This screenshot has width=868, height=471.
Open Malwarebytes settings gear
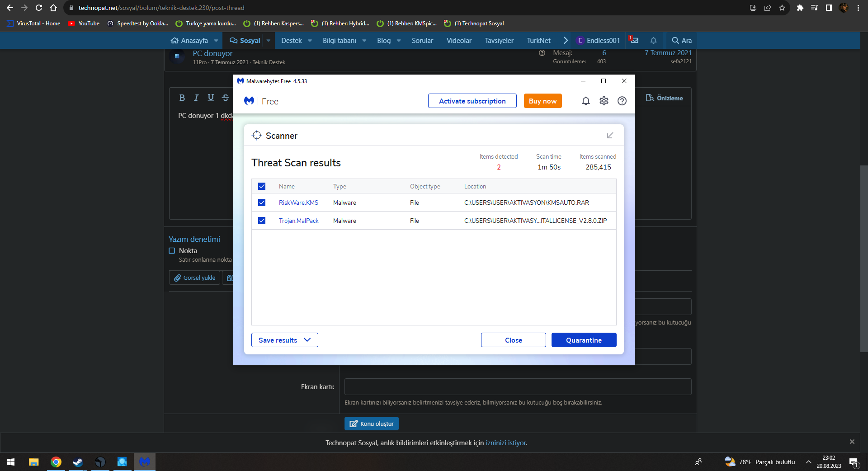tap(604, 101)
